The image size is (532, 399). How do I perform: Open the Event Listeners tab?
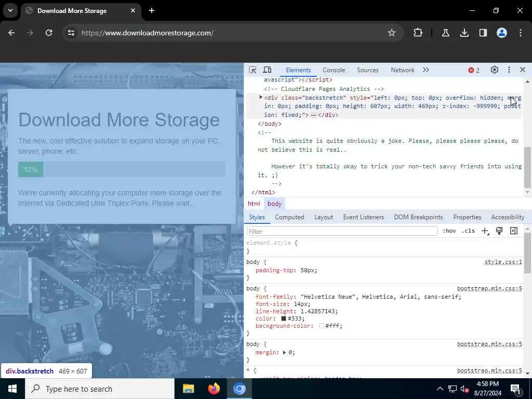point(363,217)
